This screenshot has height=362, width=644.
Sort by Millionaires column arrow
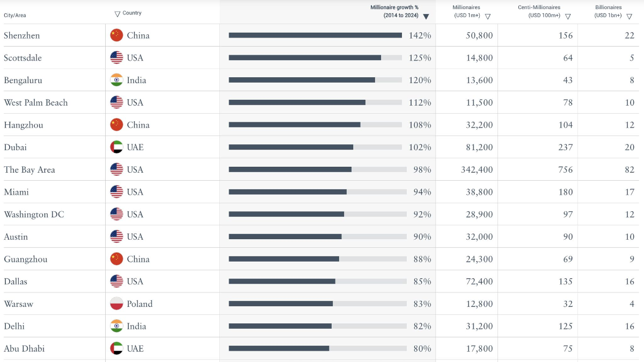[x=488, y=16]
